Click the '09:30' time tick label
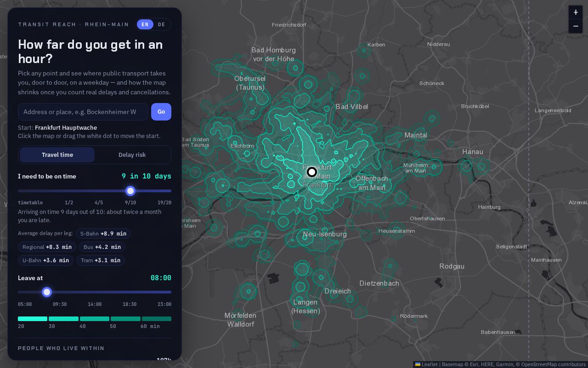Image resolution: width=588 pixels, height=368 pixels. click(x=60, y=304)
